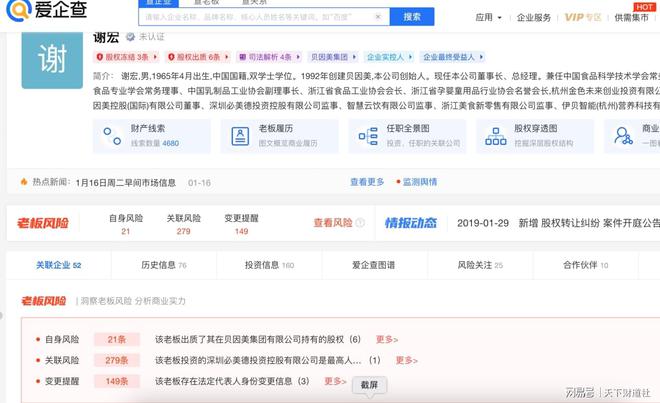Screen dimensions: 660x403
Task: Open the 老板履历 card icon
Action: (x=240, y=136)
